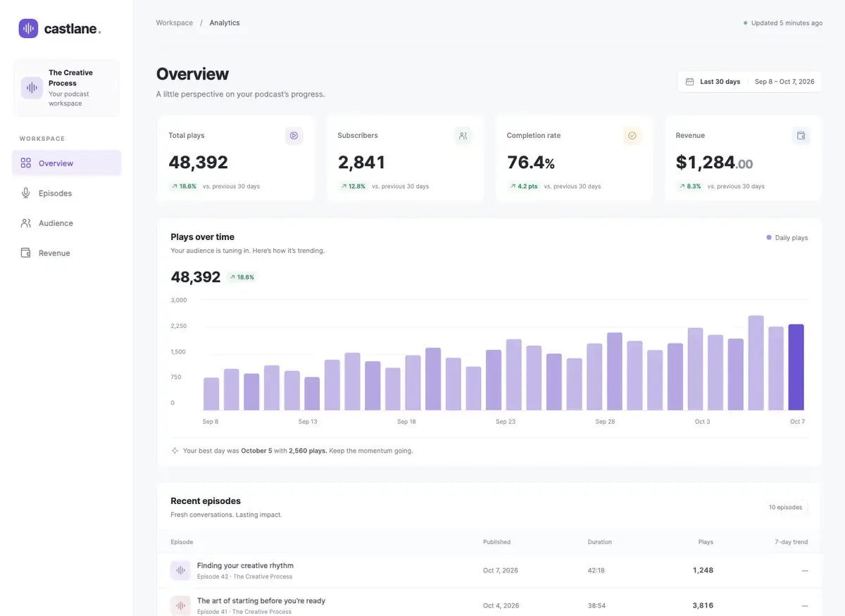Navigate to the Audience section
845x616 pixels.
(x=67, y=223)
